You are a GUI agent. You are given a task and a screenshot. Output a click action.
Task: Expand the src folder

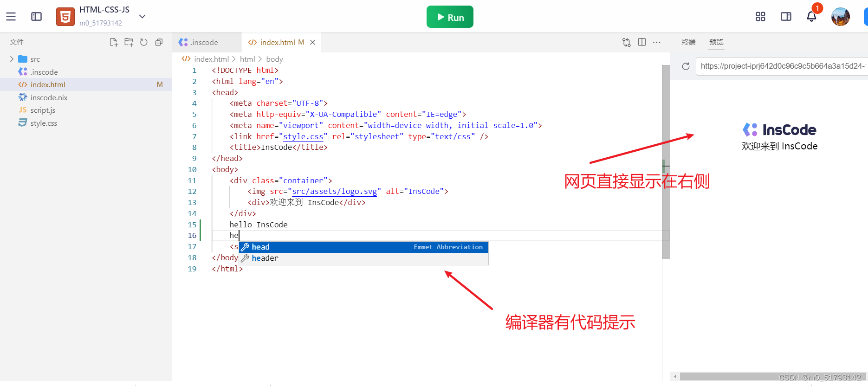(x=12, y=59)
